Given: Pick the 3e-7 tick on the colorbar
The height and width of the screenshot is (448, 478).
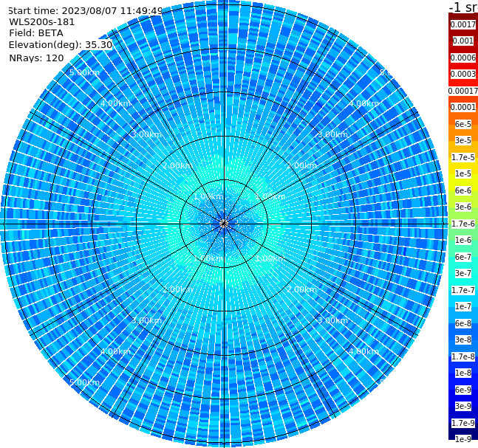Looking at the screenshot, I should [x=463, y=273].
